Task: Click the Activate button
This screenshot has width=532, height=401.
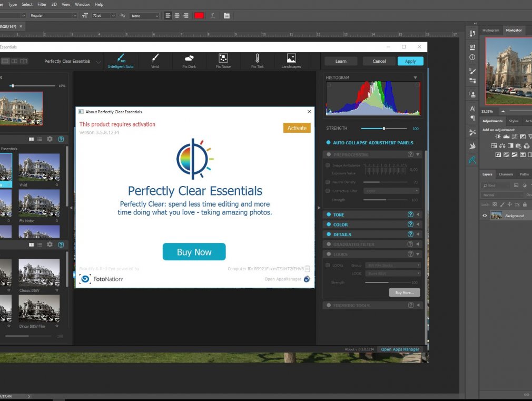Action: tap(297, 128)
